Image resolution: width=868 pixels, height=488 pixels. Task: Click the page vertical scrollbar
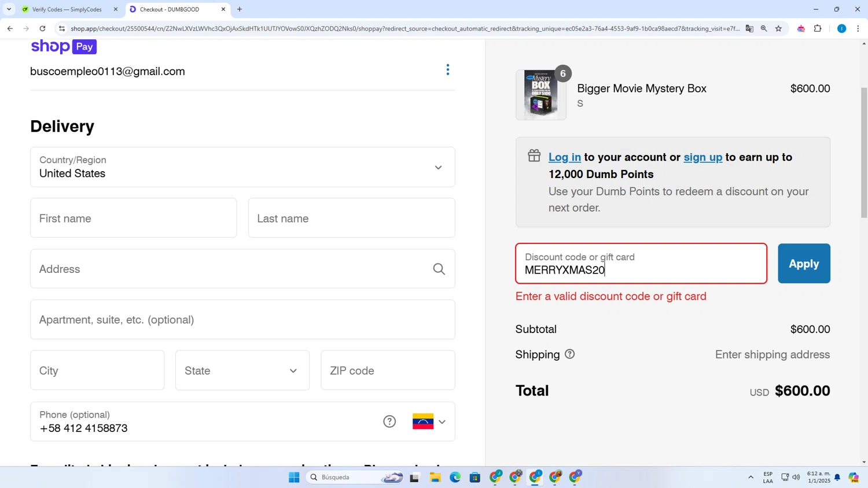pyautogui.click(x=864, y=153)
